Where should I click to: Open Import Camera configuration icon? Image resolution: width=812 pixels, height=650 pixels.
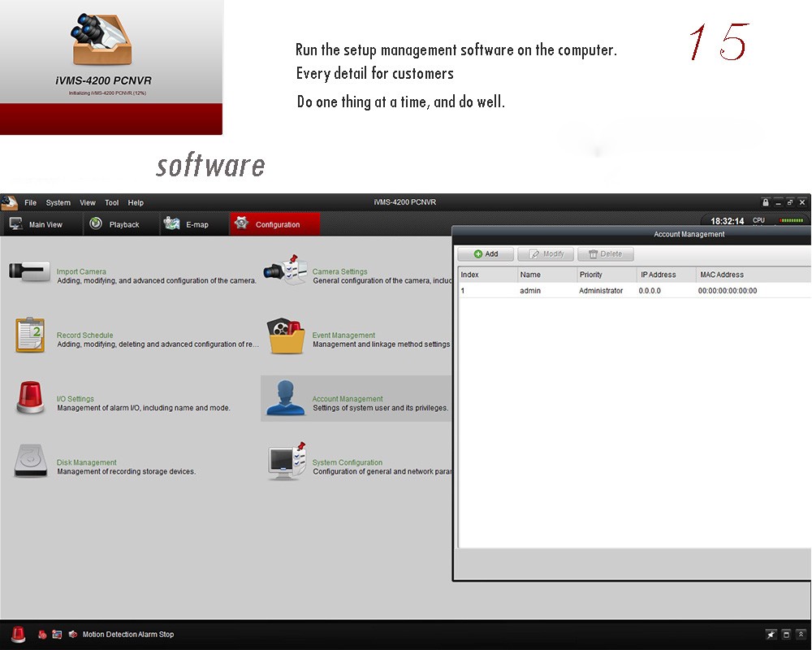(29, 271)
